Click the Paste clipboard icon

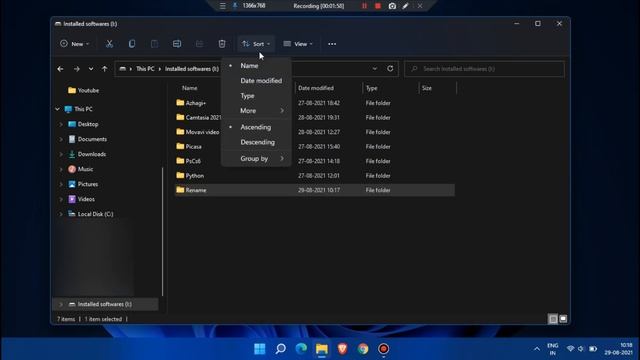pos(154,44)
